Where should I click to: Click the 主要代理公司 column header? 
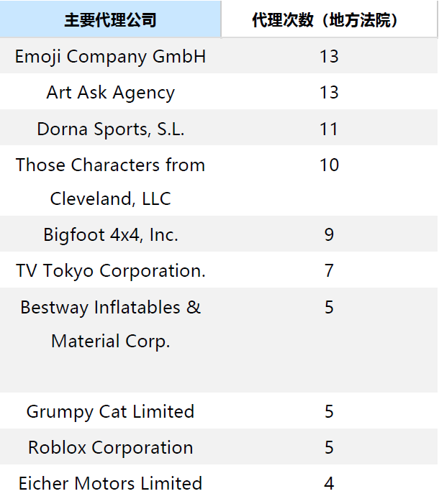click(x=110, y=20)
